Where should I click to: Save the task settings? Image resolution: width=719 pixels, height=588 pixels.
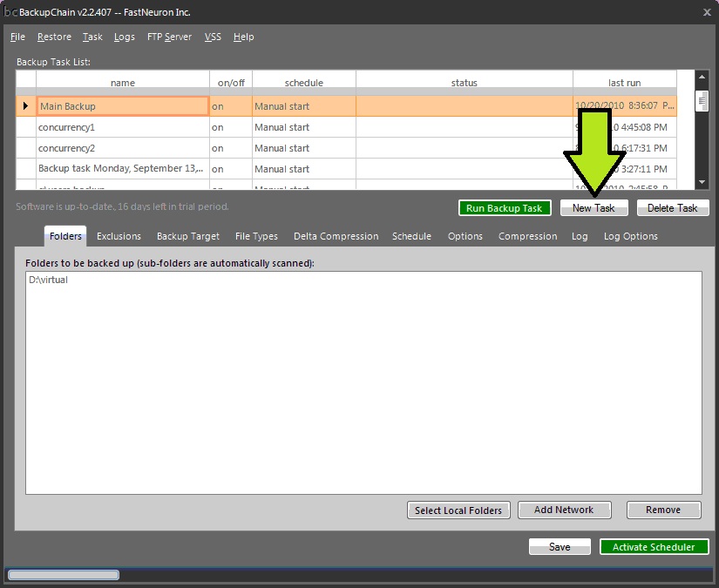coord(560,547)
